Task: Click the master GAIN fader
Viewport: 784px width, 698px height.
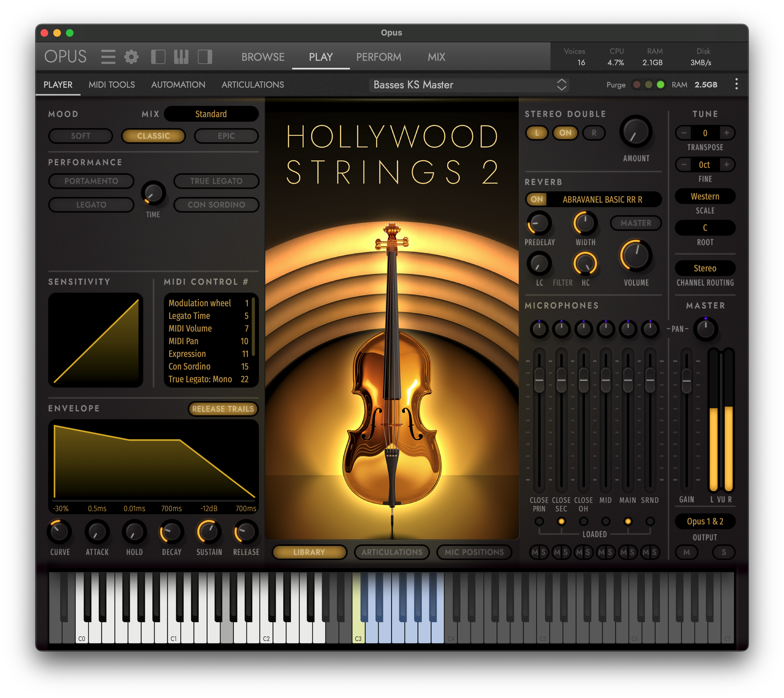Action: [x=686, y=380]
